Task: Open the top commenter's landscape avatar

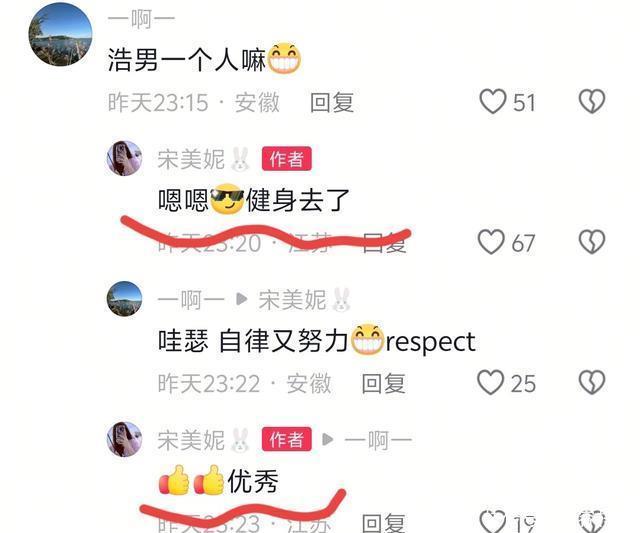Action: [x=60, y=34]
